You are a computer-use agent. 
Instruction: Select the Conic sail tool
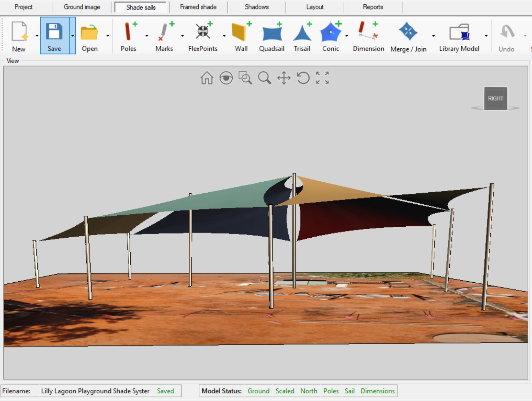330,35
